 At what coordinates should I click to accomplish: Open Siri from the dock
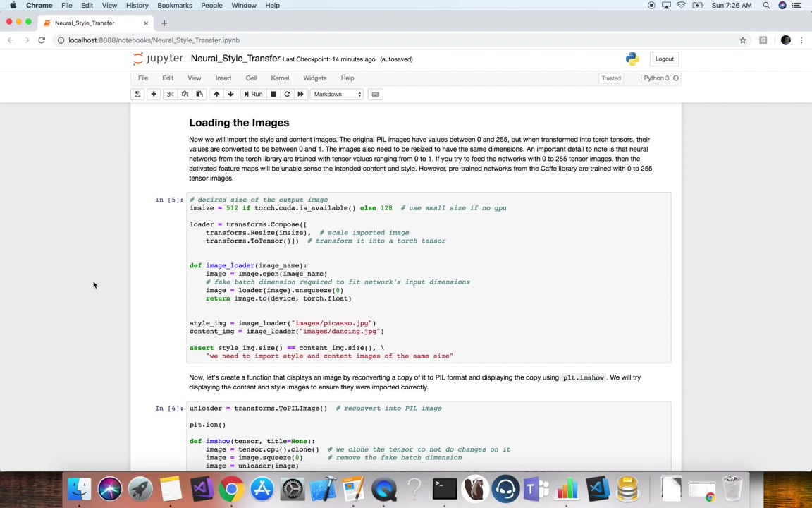[110, 489]
